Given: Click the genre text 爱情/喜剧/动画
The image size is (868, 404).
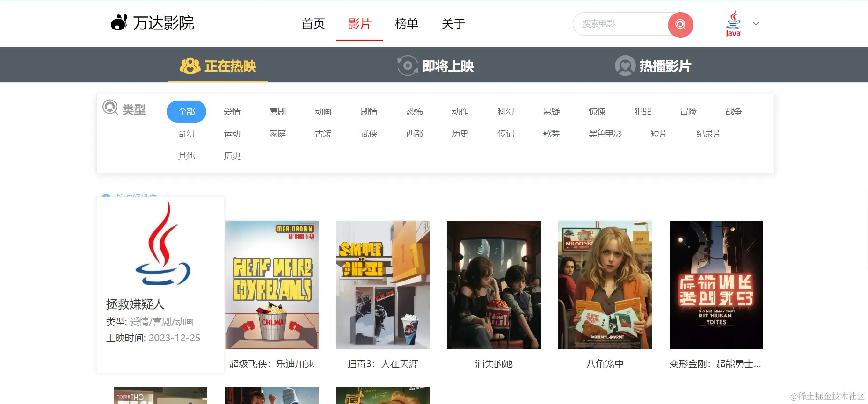Looking at the screenshot, I should pyautogui.click(x=162, y=322).
